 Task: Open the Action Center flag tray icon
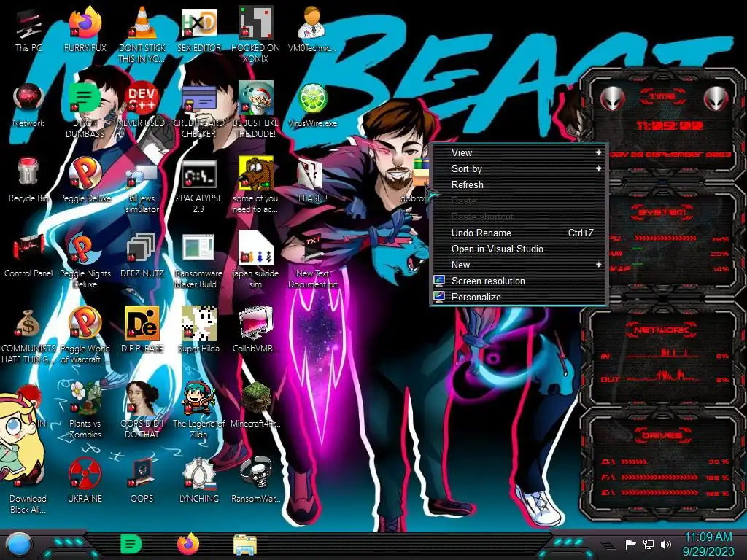[631, 544]
